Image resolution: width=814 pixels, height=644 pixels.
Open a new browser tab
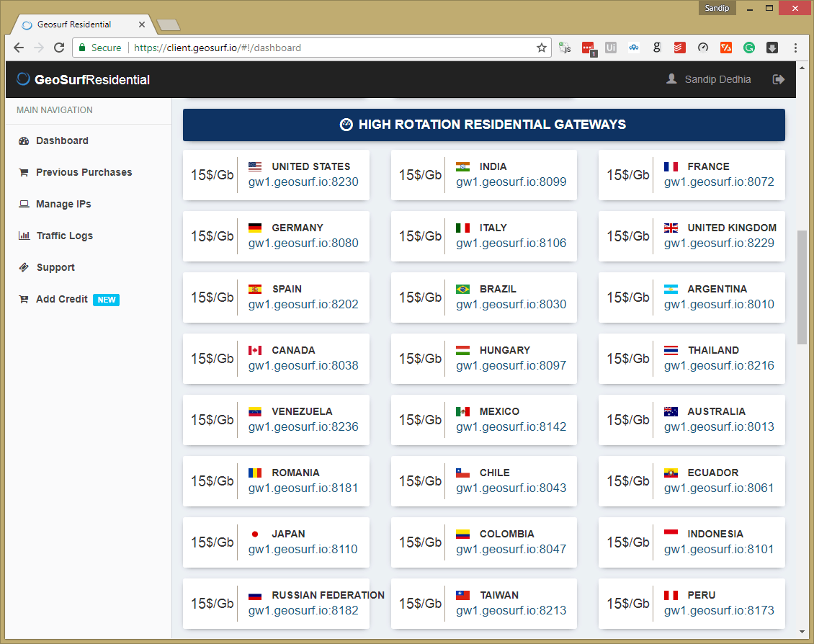[168, 24]
